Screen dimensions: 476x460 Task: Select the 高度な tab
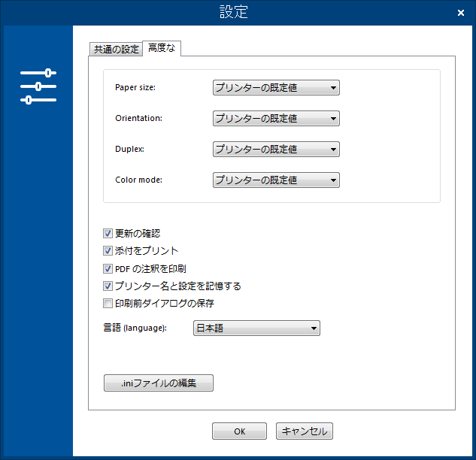(162, 48)
